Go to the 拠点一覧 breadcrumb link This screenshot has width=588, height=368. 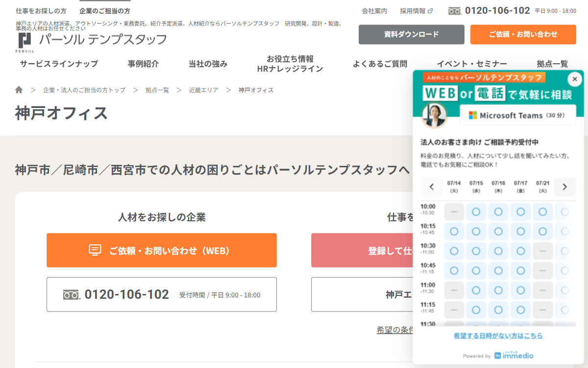click(x=157, y=90)
